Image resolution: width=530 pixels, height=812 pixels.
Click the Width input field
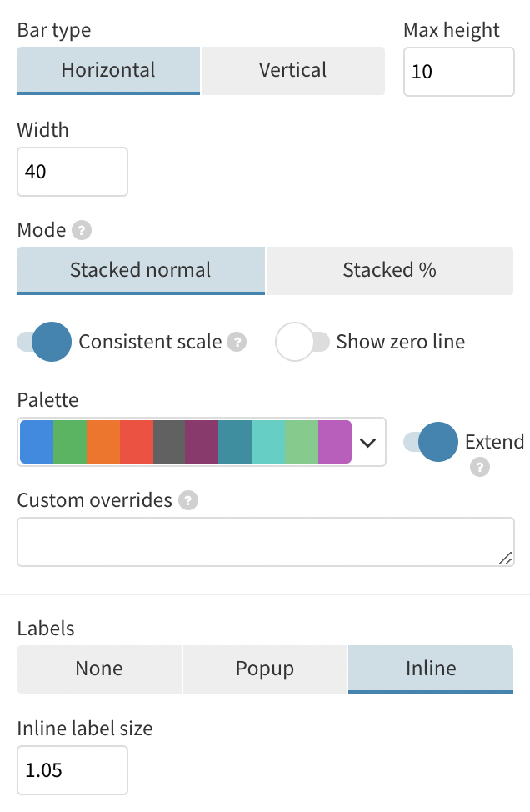[72, 172]
